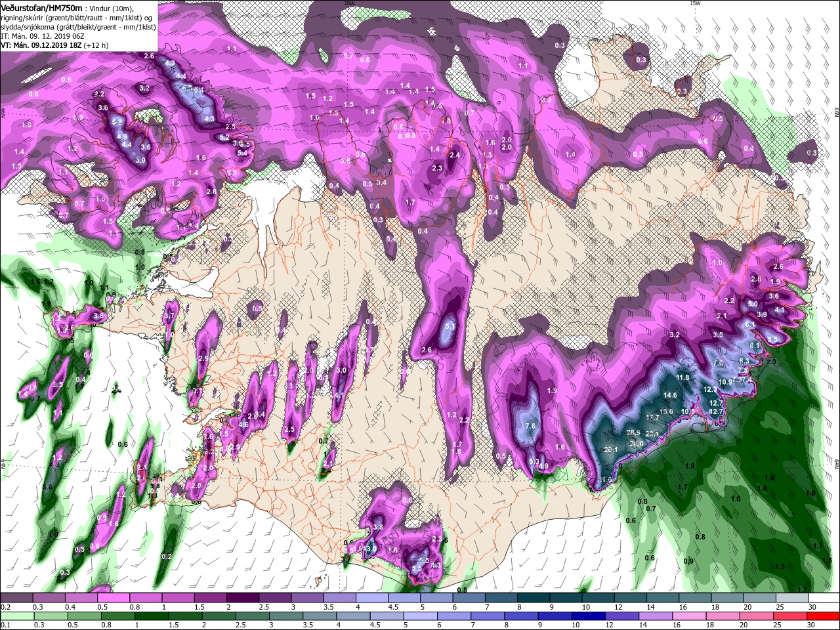The width and height of the screenshot is (840, 630).
Task: Click the '15W' longitude label at the top edge
Action: [x=696, y=3]
